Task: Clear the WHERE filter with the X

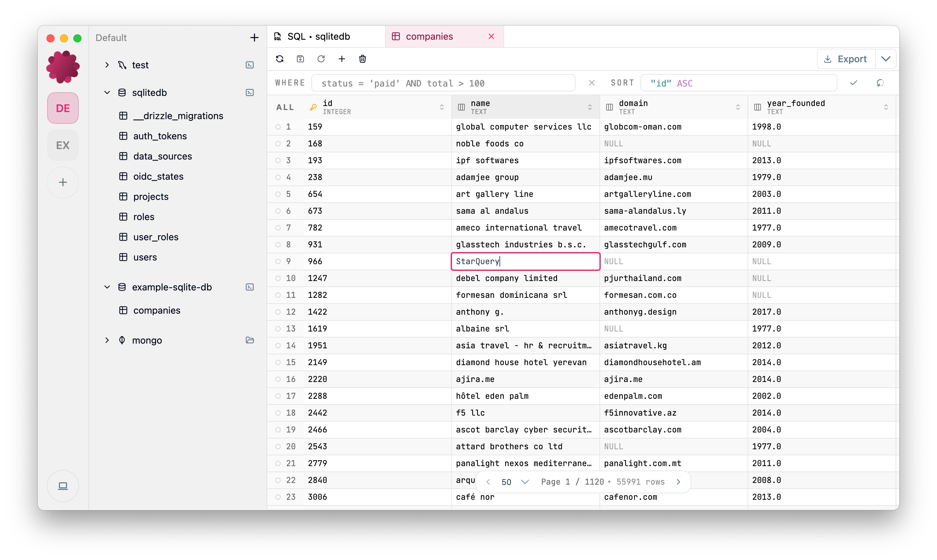Action: click(591, 83)
